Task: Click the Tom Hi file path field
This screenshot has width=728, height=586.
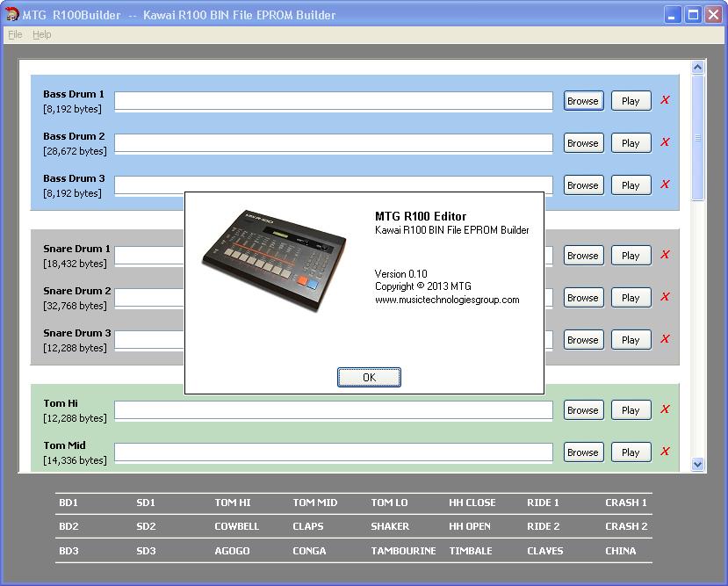Action: [x=334, y=410]
